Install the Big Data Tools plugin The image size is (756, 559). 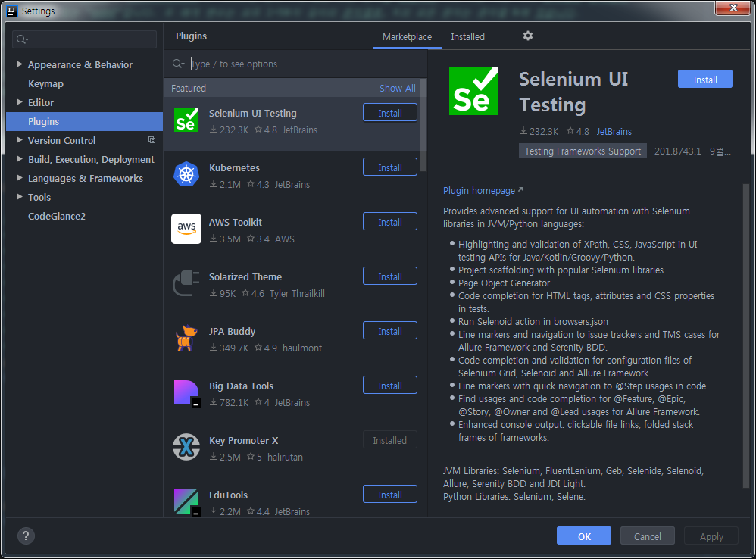[x=389, y=385]
